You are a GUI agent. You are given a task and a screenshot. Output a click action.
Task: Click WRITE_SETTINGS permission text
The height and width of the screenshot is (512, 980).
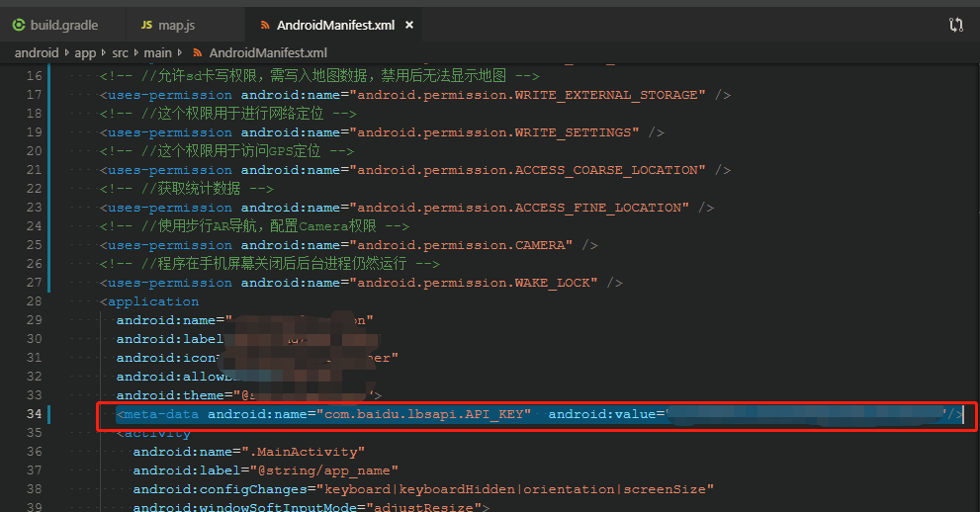click(573, 132)
